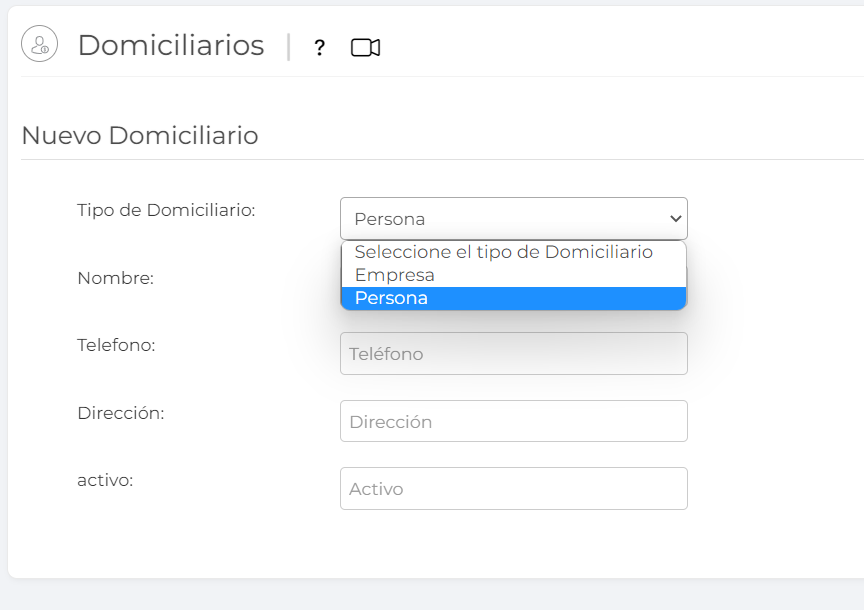Click inside the Dirección input field

tap(513, 421)
